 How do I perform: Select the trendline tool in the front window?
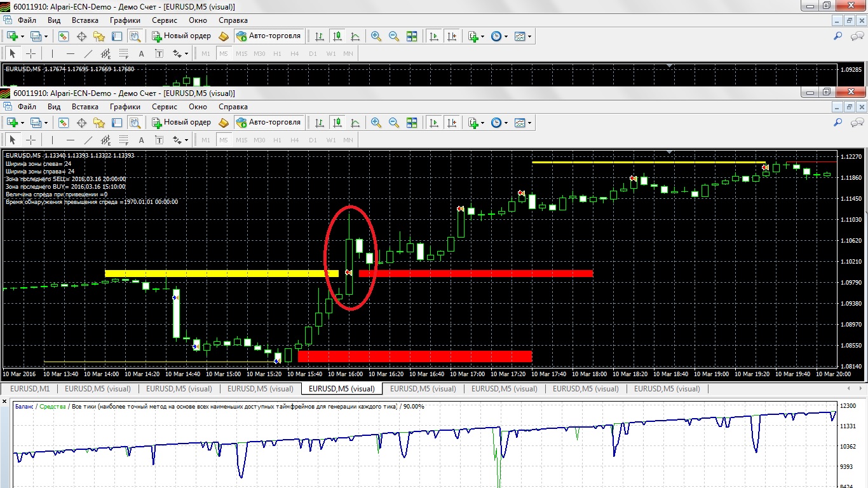click(88, 140)
